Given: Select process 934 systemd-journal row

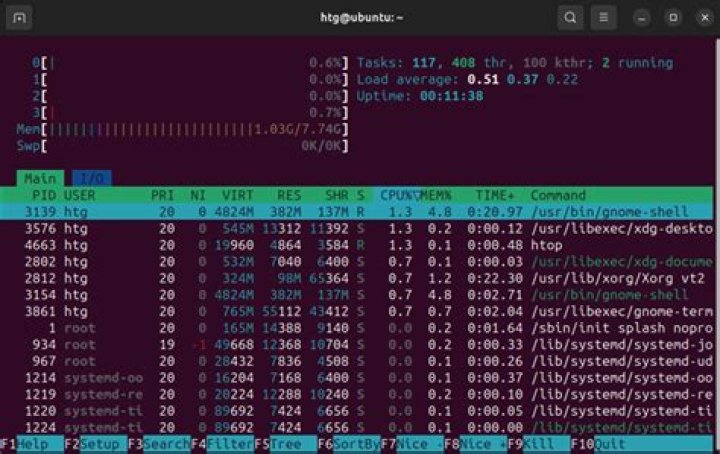Looking at the screenshot, I should point(357,345).
